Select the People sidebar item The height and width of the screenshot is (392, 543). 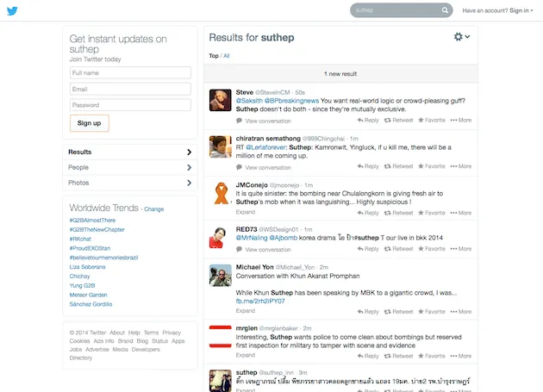pos(130,167)
